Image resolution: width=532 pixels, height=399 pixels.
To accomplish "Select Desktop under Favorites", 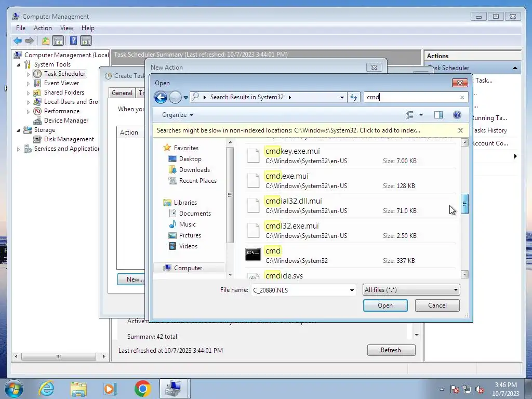I will [x=185, y=159].
